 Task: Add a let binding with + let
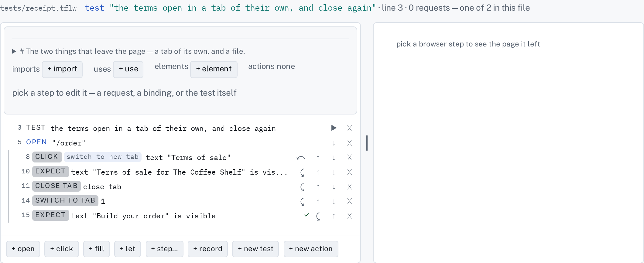(128, 249)
